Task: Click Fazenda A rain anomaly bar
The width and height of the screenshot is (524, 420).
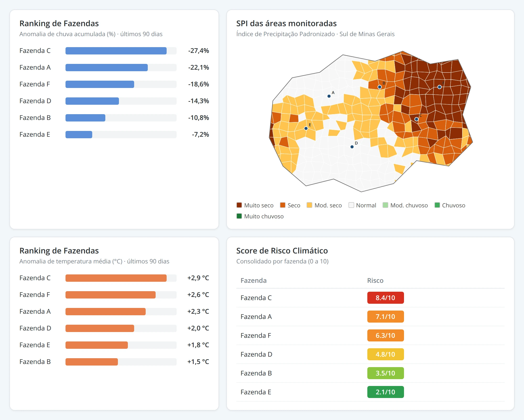Action: tap(107, 68)
